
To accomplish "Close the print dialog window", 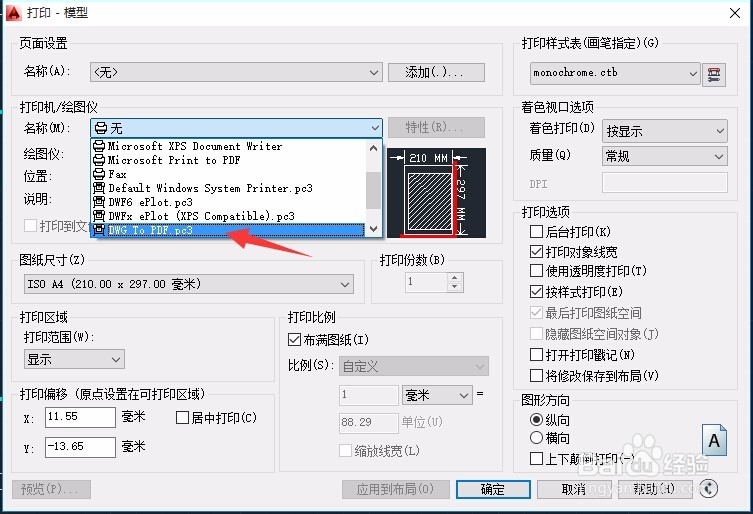I will [735, 13].
